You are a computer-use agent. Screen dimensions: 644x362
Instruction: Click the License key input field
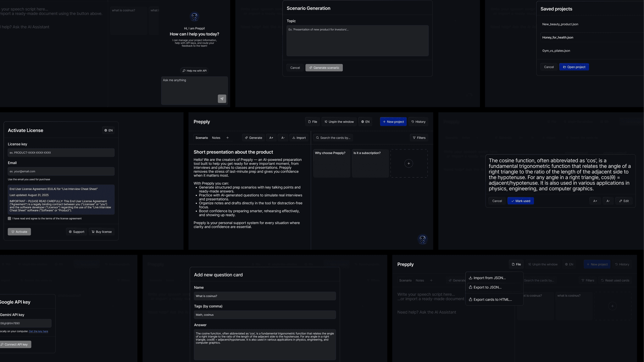(61, 153)
